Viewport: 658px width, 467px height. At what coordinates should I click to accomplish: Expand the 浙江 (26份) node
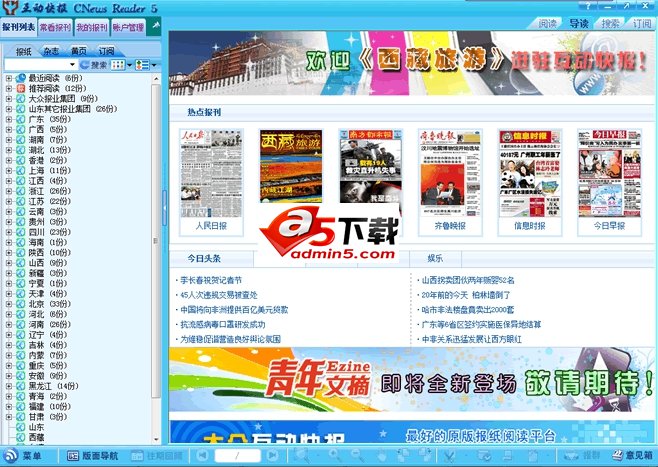9,191
